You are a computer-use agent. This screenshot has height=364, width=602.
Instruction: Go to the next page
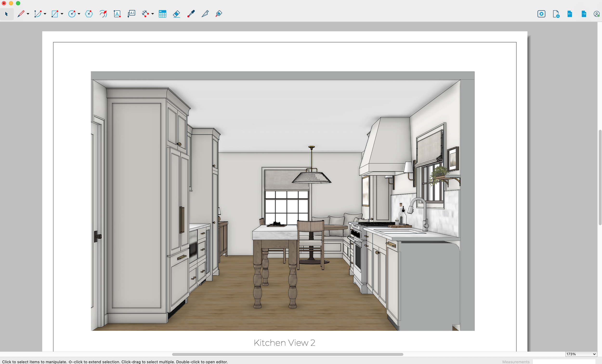[x=584, y=14]
